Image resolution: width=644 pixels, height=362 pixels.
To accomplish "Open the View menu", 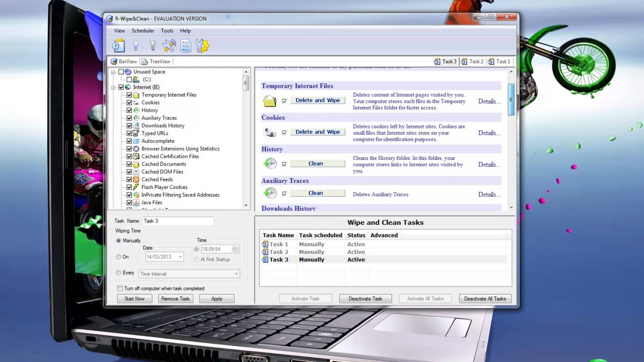I will click(x=119, y=31).
